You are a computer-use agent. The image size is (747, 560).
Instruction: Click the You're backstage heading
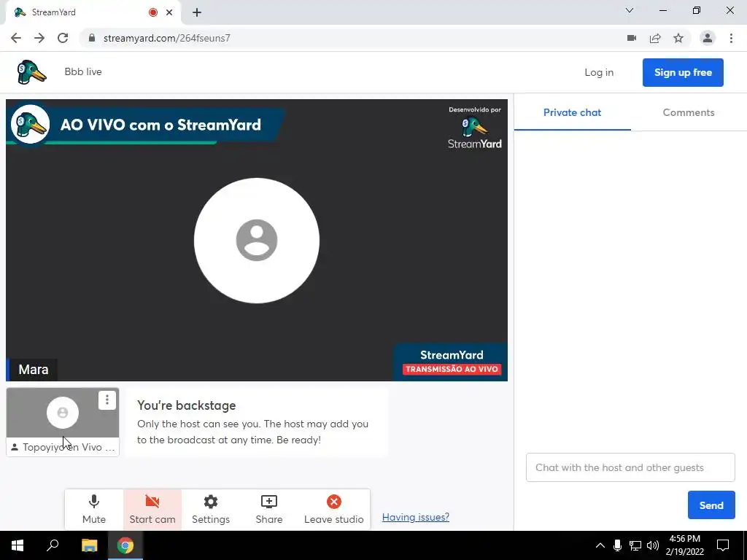pyautogui.click(x=186, y=405)
